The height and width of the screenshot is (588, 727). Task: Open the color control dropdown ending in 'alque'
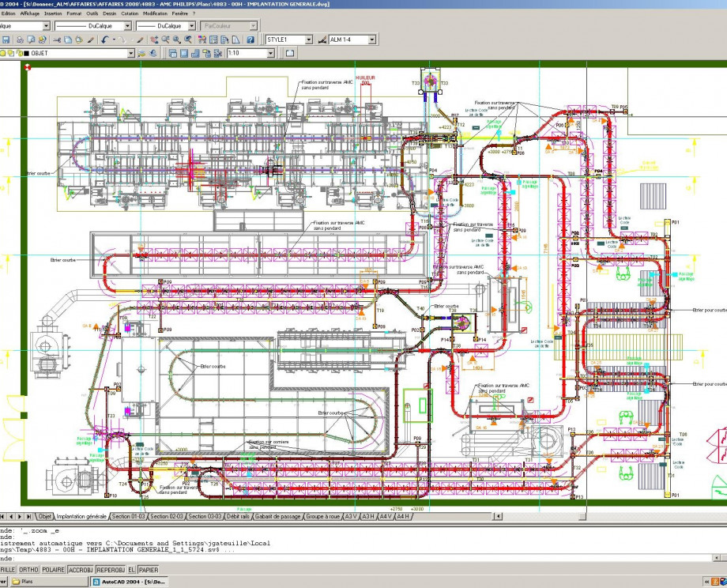coord(47,26)
